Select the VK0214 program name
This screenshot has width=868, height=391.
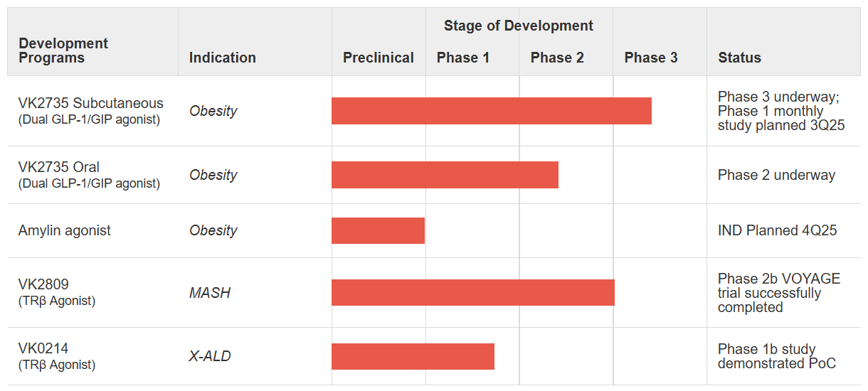coord(43,348)
